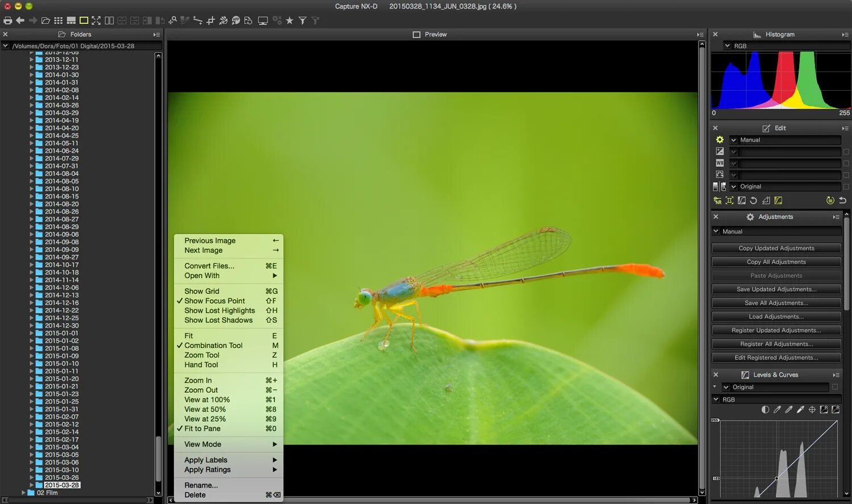Viewport: 852px width, 504px height.
Task: Open the Manual dropdown in the Adjustments panel
Action: pyautogui.click(x=776, y=232)
